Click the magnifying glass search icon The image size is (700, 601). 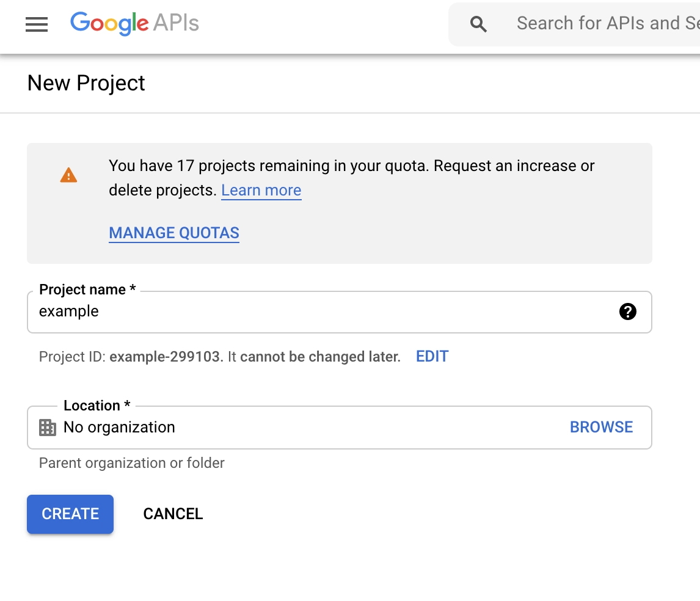click(478, 24)
